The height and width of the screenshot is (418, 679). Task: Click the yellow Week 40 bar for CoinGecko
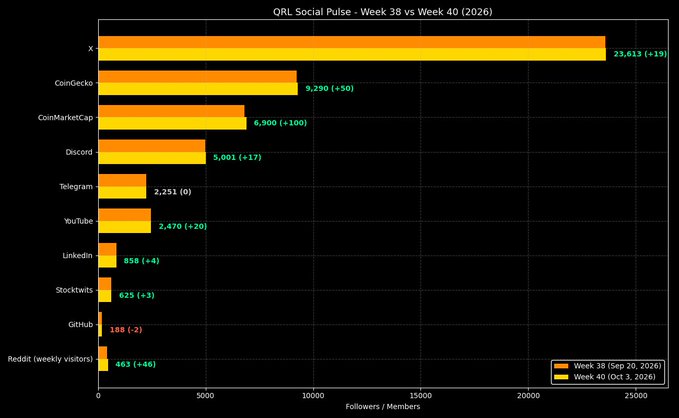point(198,89)
